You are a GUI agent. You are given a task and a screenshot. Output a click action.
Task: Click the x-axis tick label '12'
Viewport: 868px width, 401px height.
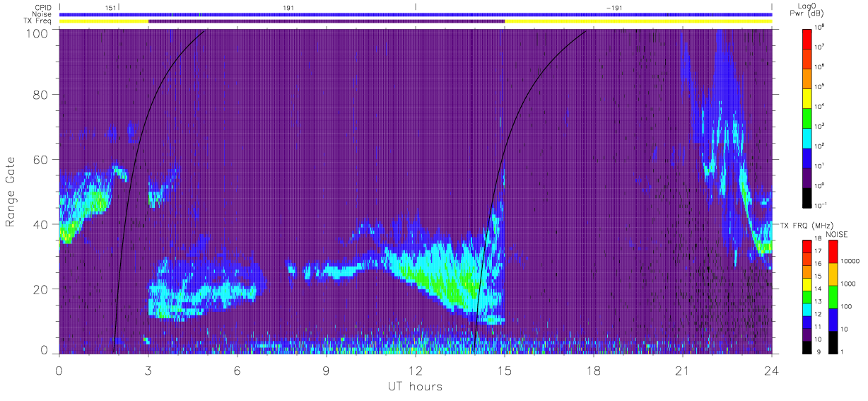[416, 371]
